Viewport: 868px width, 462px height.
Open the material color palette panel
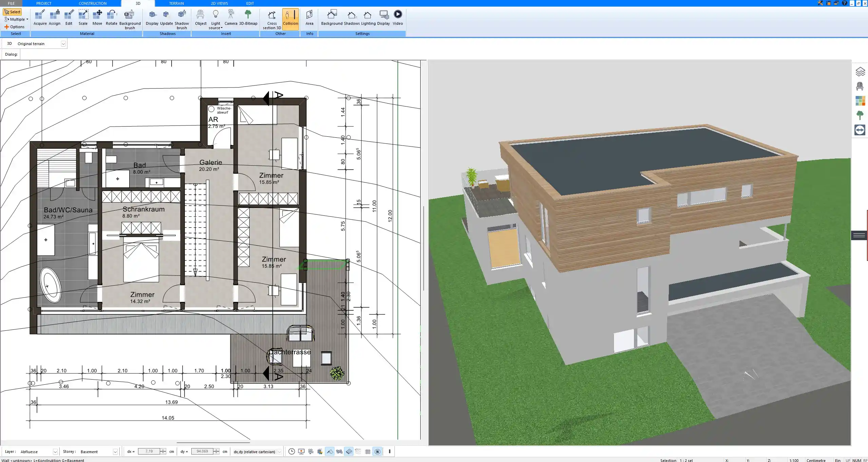pos(861,101)
